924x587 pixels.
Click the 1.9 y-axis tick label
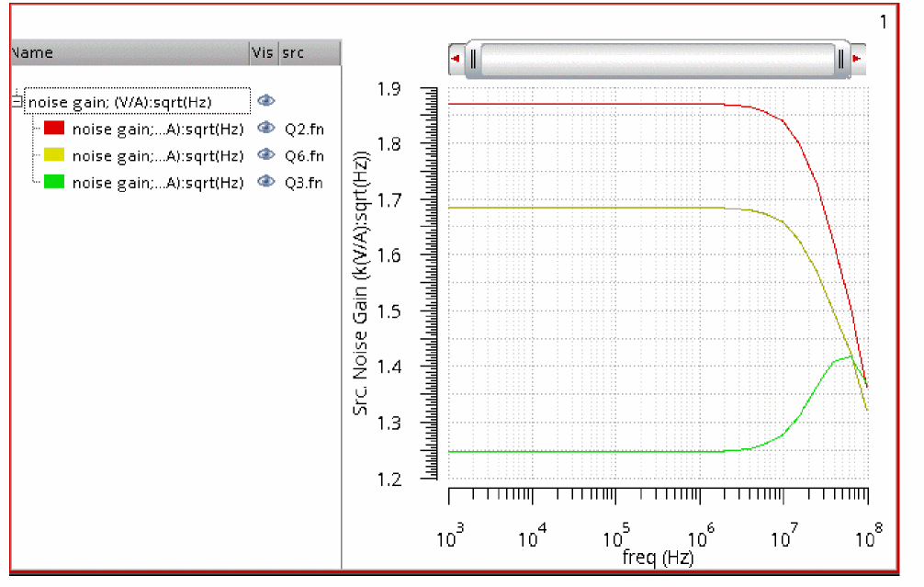click(x=389, y=90)
